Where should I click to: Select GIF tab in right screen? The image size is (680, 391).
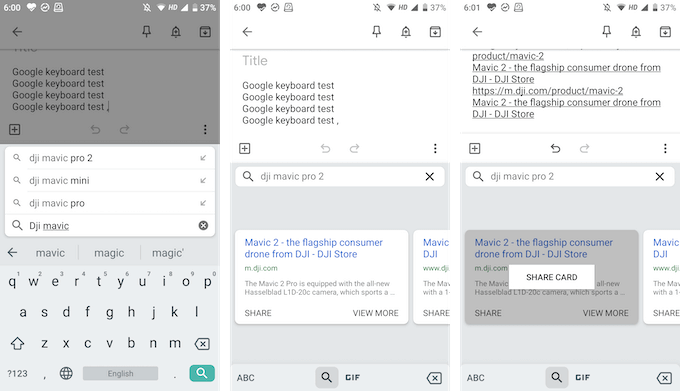[582, 378]
